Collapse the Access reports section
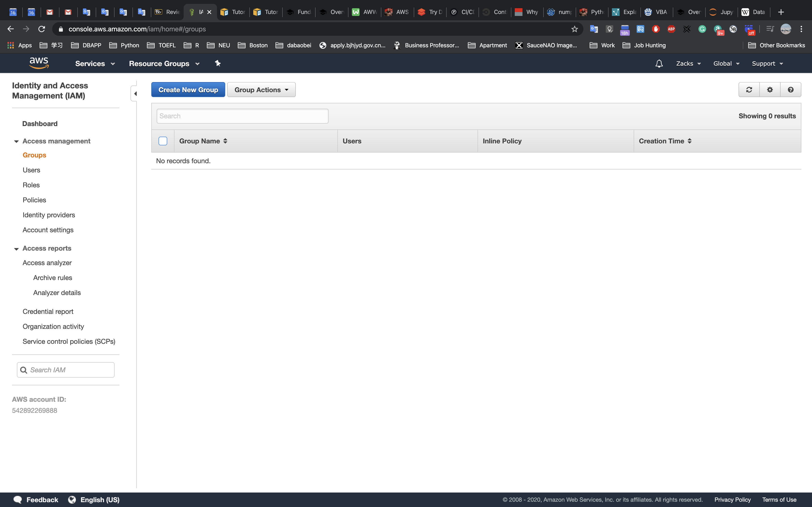 pyautogui.click(x=16, y=249)
